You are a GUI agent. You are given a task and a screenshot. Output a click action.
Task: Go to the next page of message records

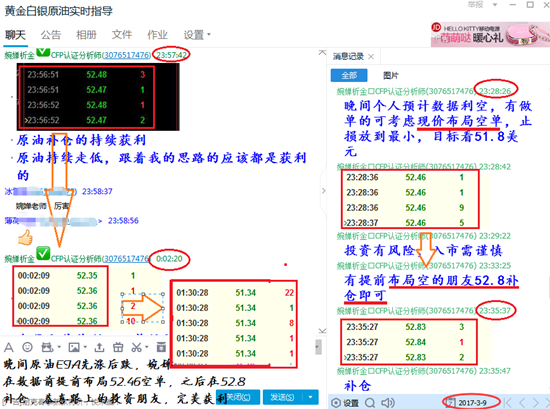tap(536, 403)
